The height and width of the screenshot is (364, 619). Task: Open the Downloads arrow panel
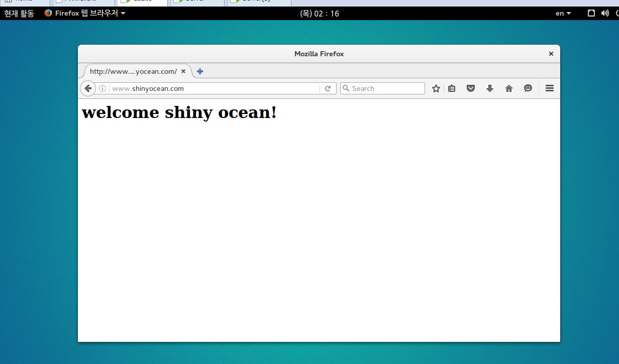pyautogui.click(x=490, y=88)
